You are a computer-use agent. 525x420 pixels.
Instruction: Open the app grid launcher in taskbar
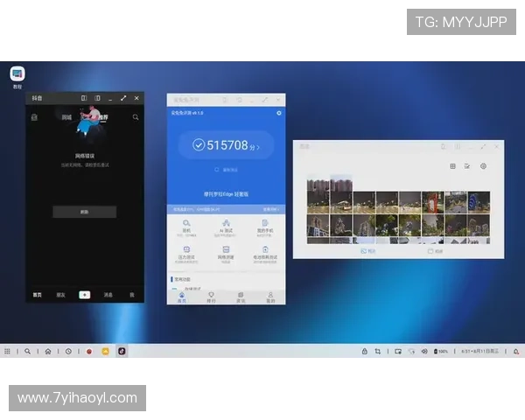click(x=7, y=352)
